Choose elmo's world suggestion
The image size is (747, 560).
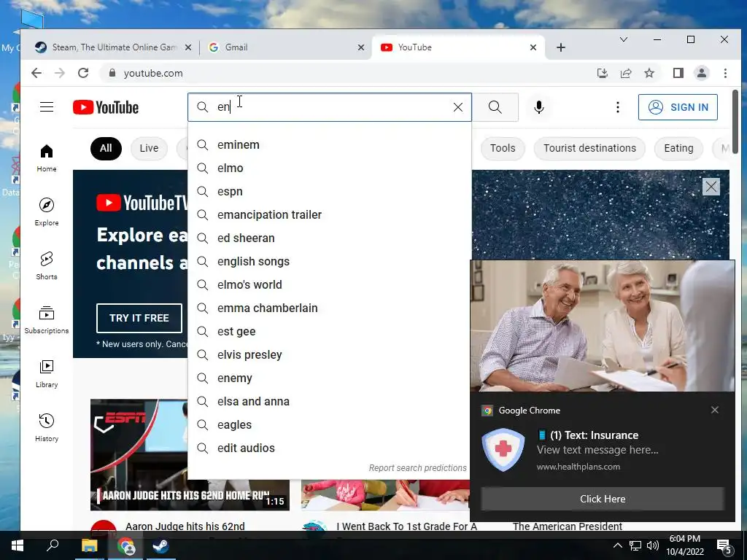point(330,285)
